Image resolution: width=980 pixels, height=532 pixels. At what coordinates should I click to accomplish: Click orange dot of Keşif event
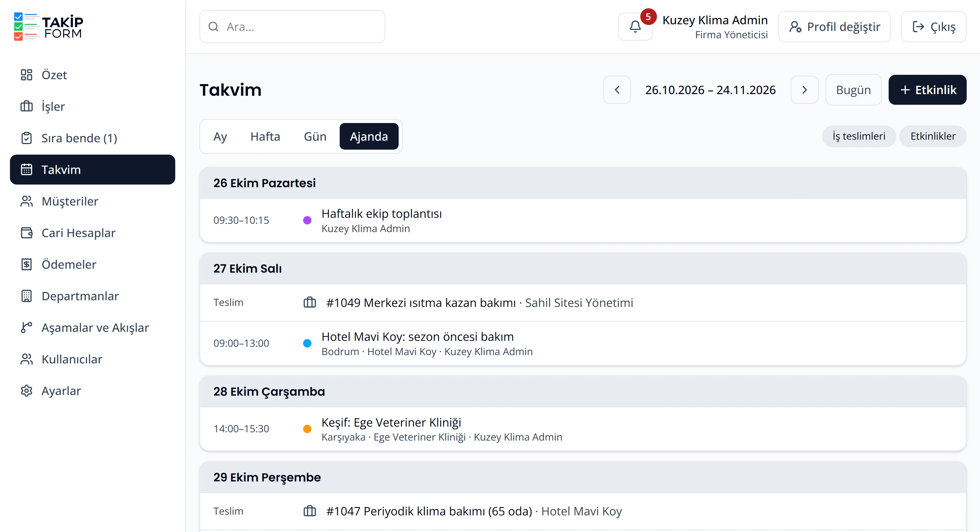click(307, 429)
